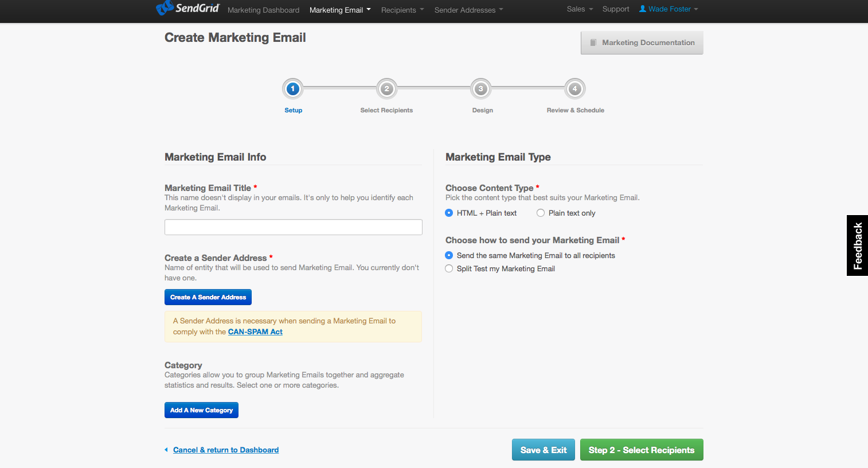Click the user icon beside Wade Foster
Screen dimensions: 868x468
pyautogui.click(x=643, y=9)
